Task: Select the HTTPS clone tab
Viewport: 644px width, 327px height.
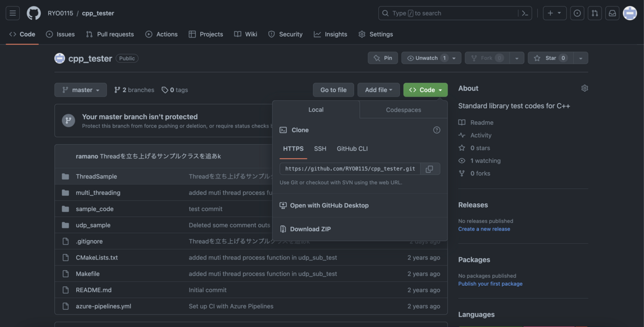Action: 294,149
